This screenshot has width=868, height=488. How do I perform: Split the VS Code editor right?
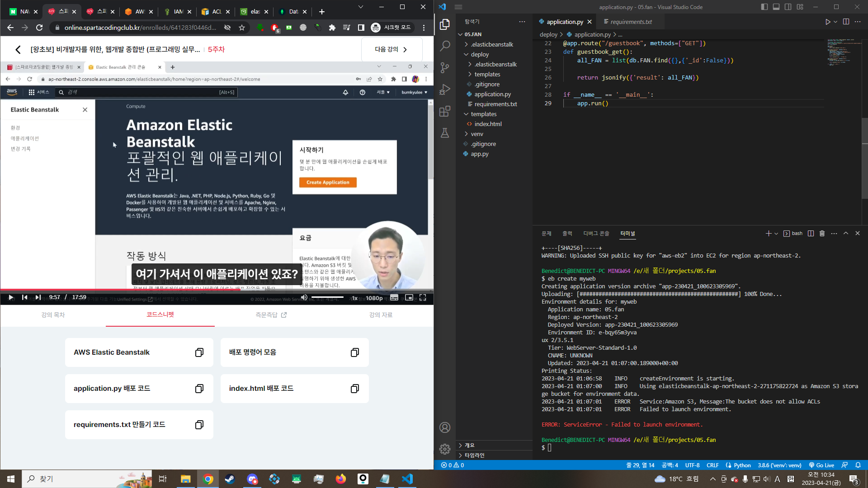[846, 22]
